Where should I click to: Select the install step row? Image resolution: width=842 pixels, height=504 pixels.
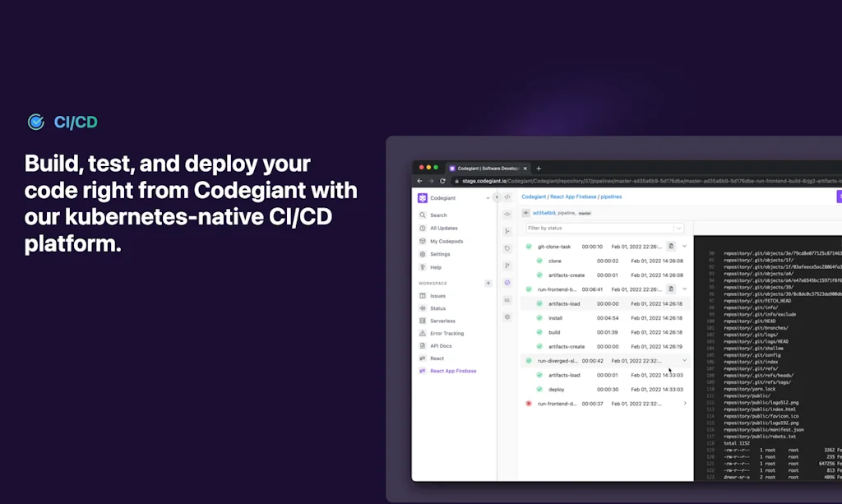(x=605, y=318)
